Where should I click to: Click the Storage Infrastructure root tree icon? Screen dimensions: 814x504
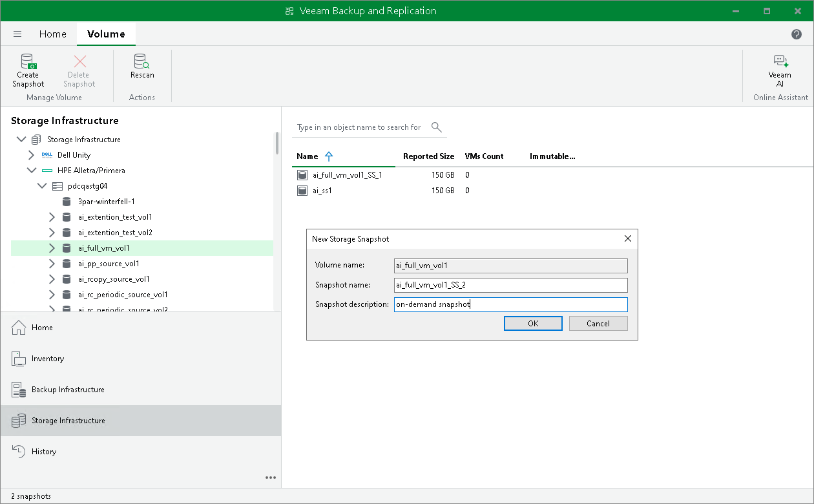click(36, 140)
